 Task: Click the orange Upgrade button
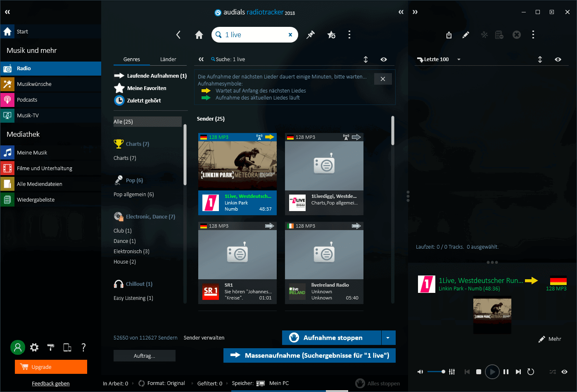(51, 367)
